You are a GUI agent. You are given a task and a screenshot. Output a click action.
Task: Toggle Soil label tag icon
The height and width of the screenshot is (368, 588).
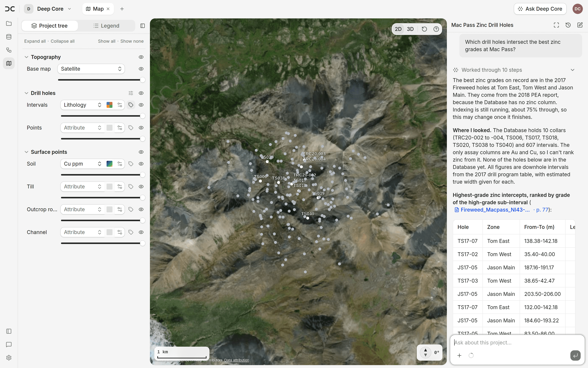coord(131,164)
